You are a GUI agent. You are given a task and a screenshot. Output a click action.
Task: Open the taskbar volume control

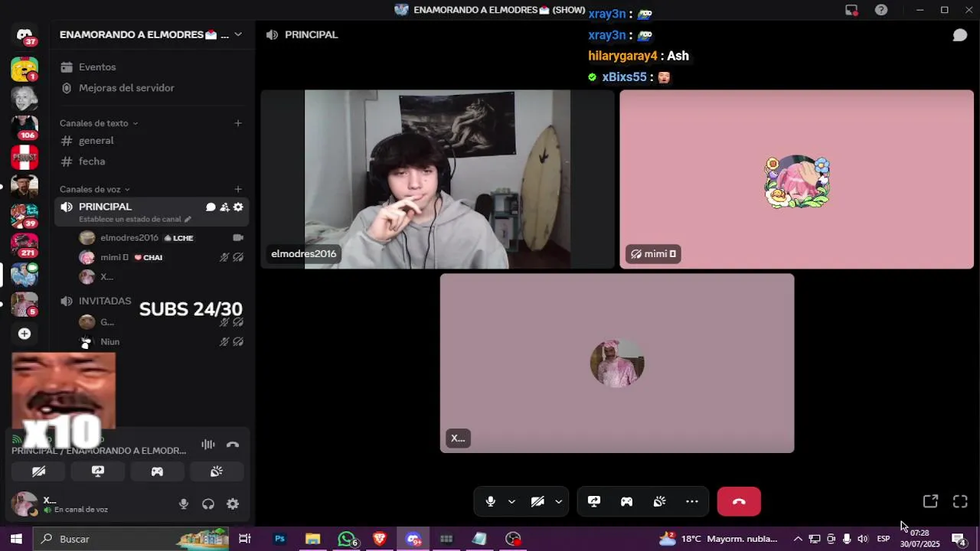tap(863, 539)
